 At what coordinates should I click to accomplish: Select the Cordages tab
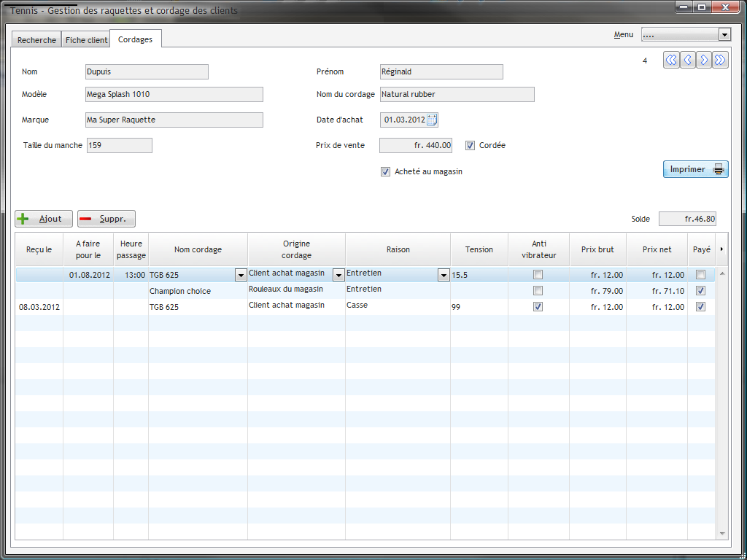tap(135, 39)
